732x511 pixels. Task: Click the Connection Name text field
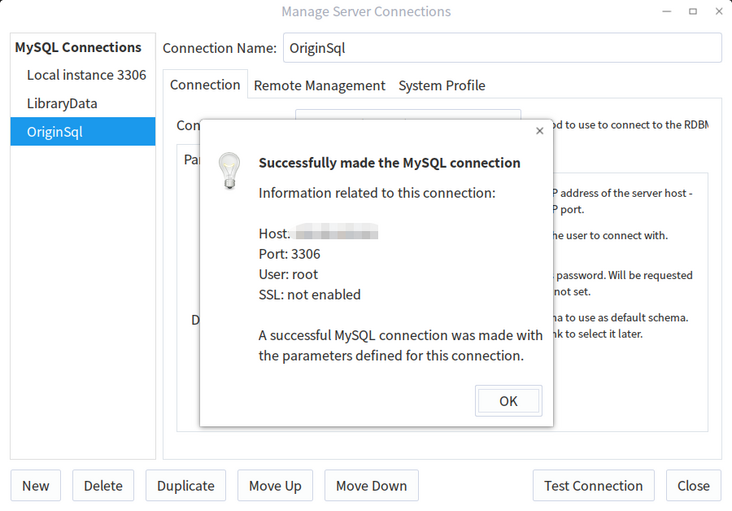(501, 48)
